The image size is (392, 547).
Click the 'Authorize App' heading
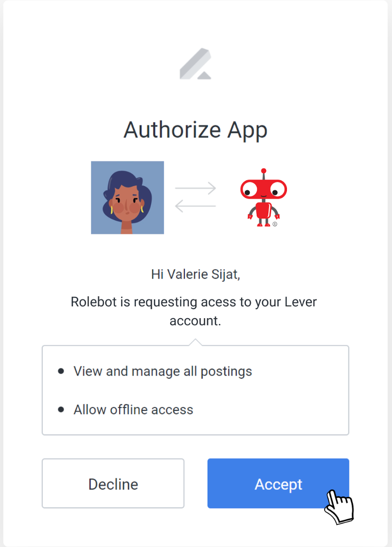point(196,129)
